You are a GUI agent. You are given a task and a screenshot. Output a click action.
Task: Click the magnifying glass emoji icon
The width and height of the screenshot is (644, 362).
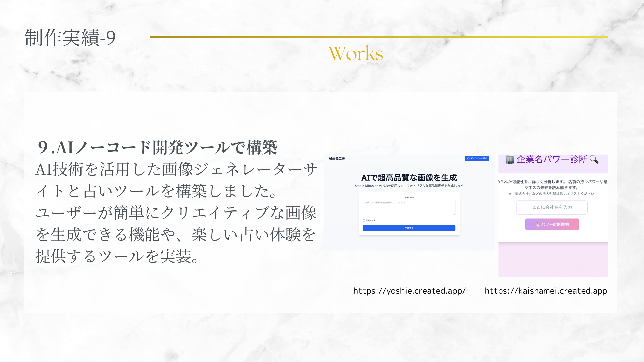pos(594,159)
